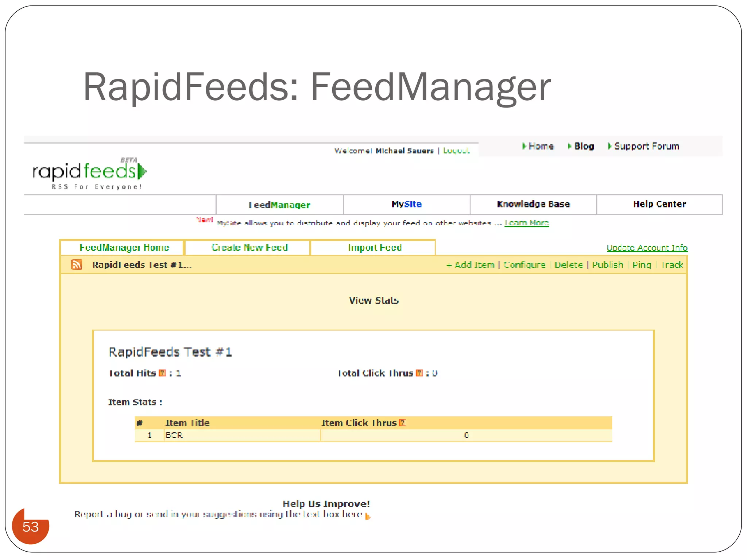Click the orange RSS feed icon
The image size is (747, 560).
(x=77, y=264)
